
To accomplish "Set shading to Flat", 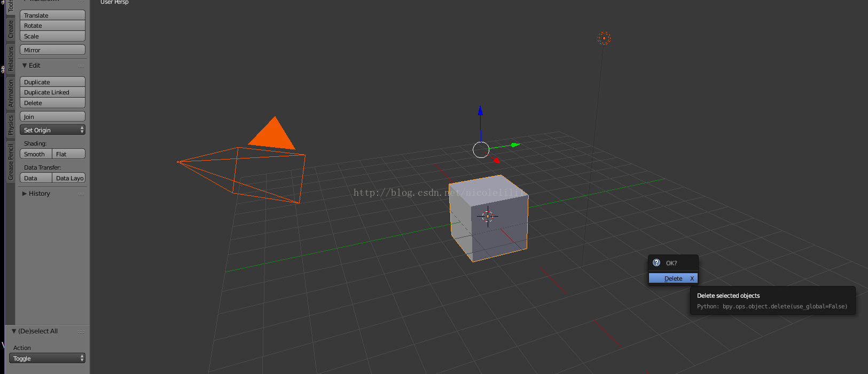I will click(x=69, y=154).
